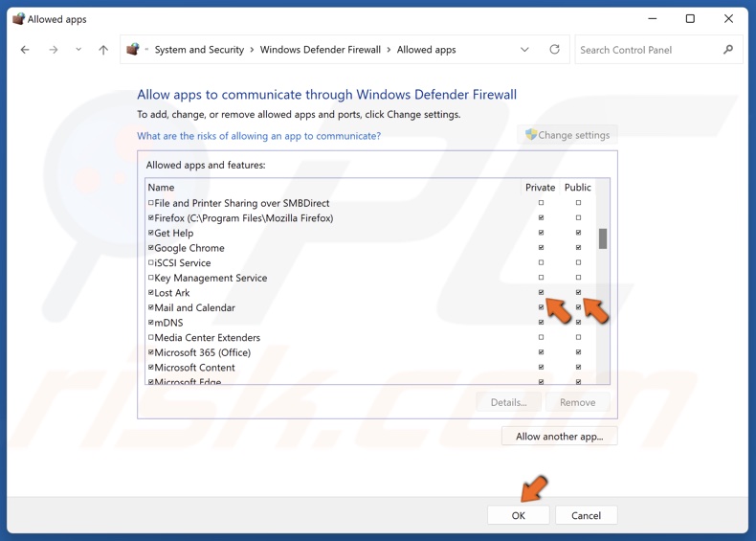This screenshot has width=756, height=541.
Task: Click the Allowed apps title bar icon
Action: coord(18,19)
